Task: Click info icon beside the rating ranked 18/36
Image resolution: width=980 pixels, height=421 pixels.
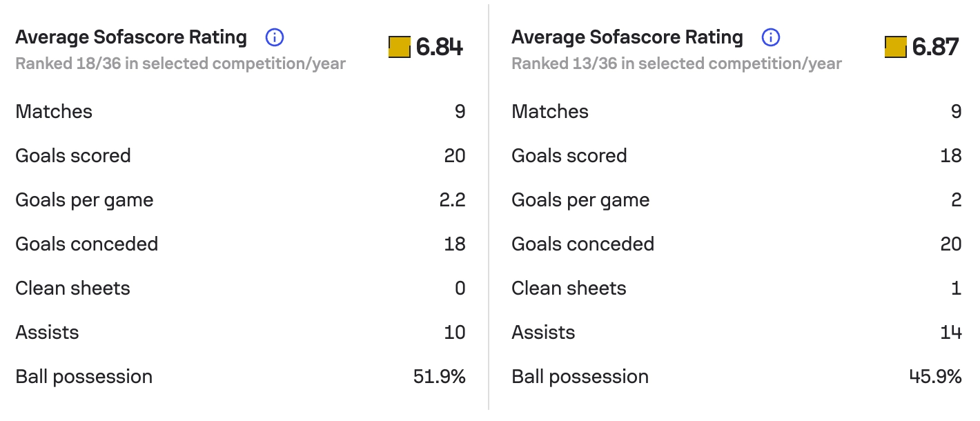Action: [275, 37]
